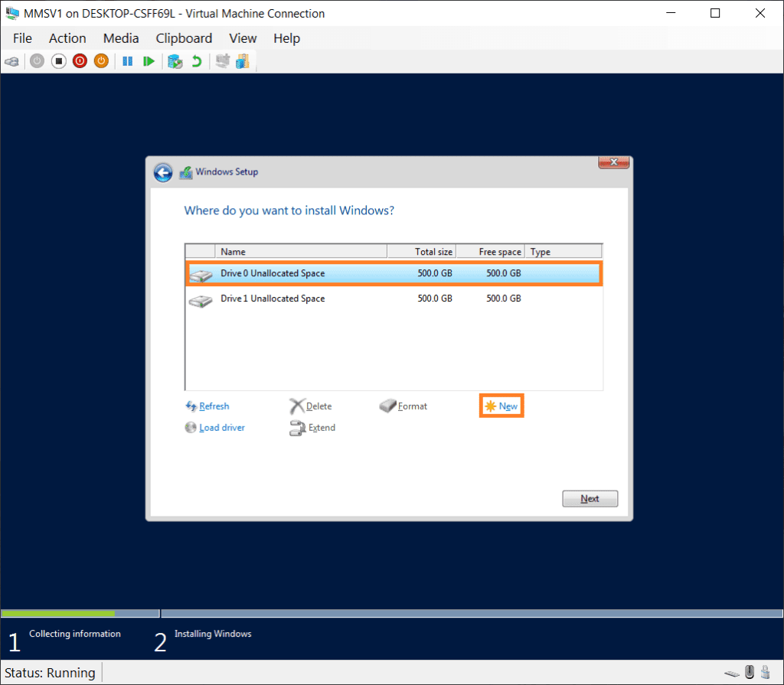Click the Virtual Machine Connection title icon
The image size is (784, 685).
point(12,14)
